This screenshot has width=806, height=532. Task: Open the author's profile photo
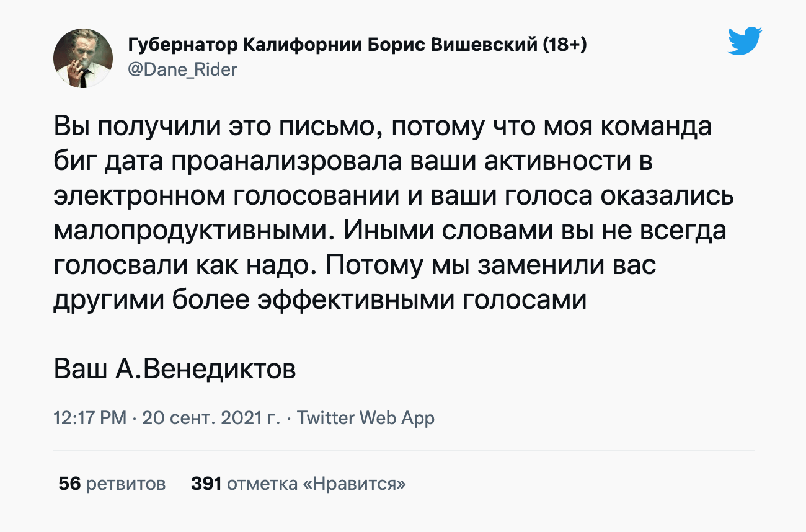[83, 58]
